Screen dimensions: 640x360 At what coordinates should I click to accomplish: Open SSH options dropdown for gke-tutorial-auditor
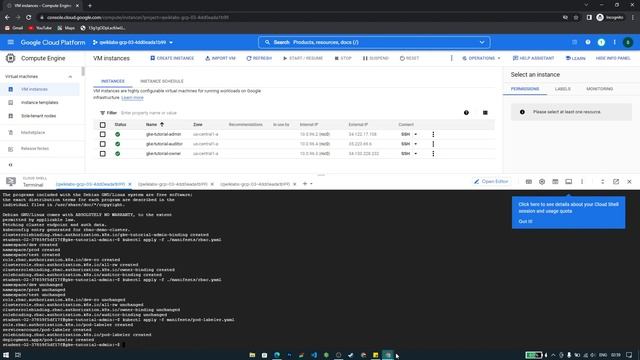pyautogui.click(x=416, y=144)
